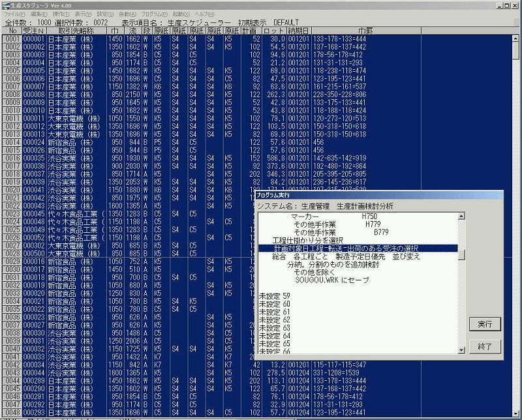Open the プログラム(P) menu
Image resolution: width=522 pixels, height=420 pixels.
154,14
